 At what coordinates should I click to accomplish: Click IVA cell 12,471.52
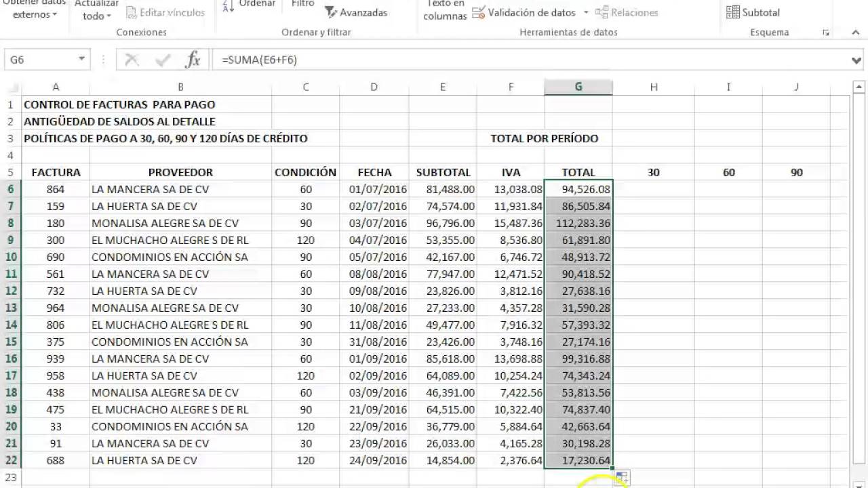(x=511, y=274)
